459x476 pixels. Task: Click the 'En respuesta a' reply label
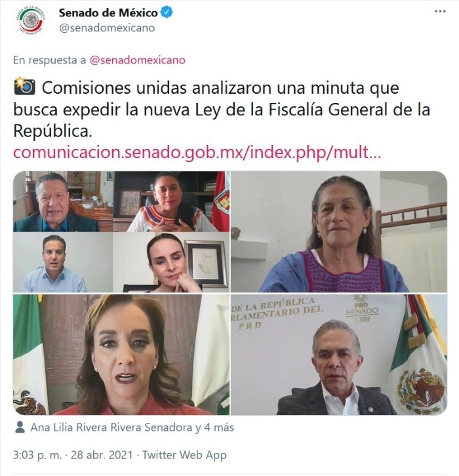click(49, 60)
